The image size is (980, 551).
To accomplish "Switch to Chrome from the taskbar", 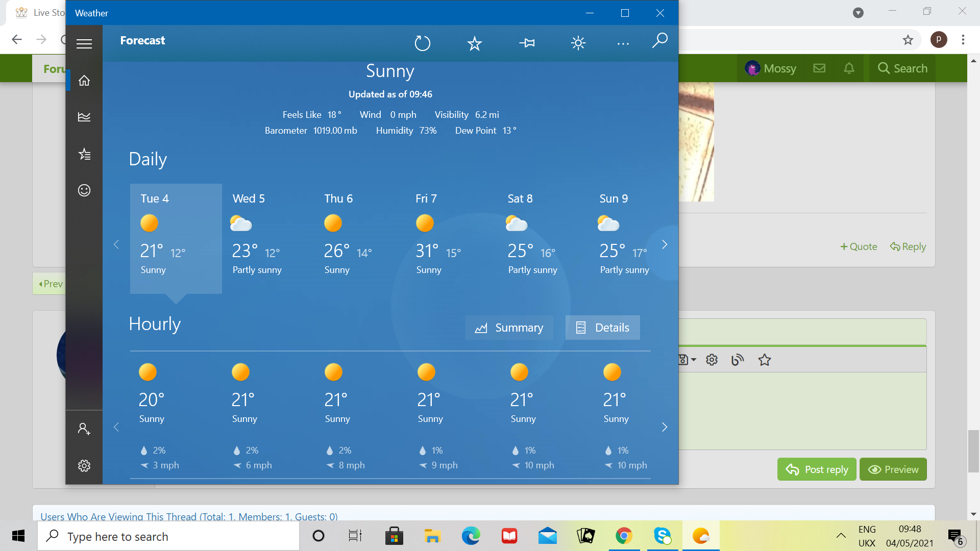I will coord(624,536).
